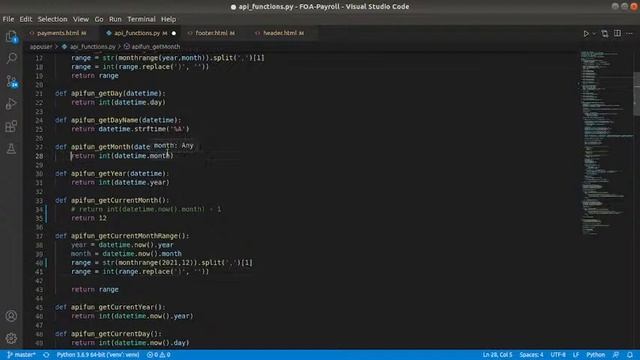This screenshot has width=640, height=360.
Task: Click 'def apifun_getYear(datetime):' line
Action: (112, 173)
